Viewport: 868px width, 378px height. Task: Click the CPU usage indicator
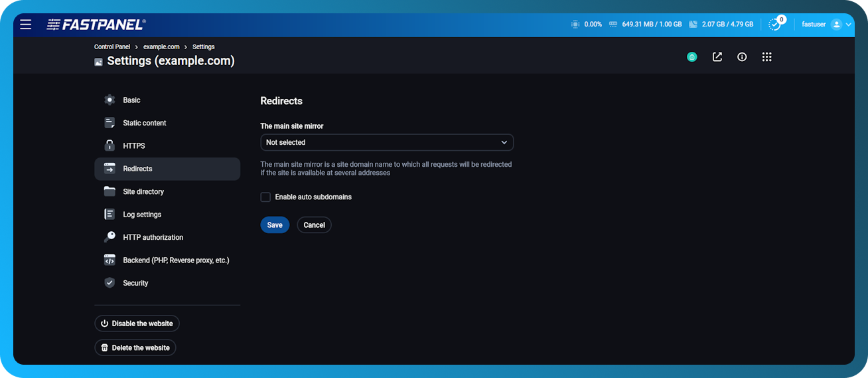(587, 25)
